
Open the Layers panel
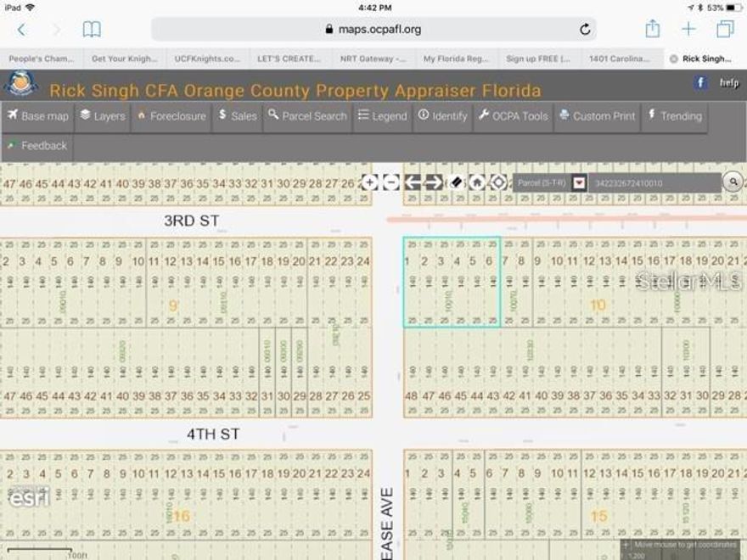103,116
